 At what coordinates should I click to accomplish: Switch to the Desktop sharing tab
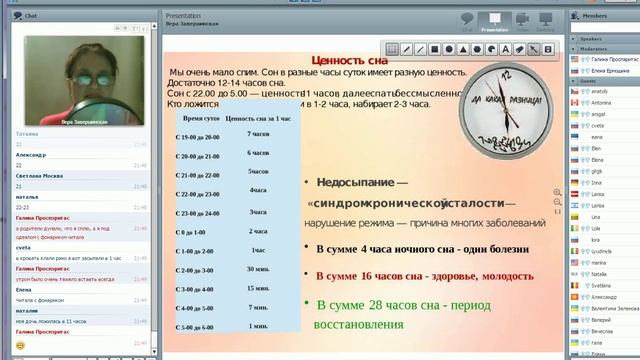pos(545,22)
